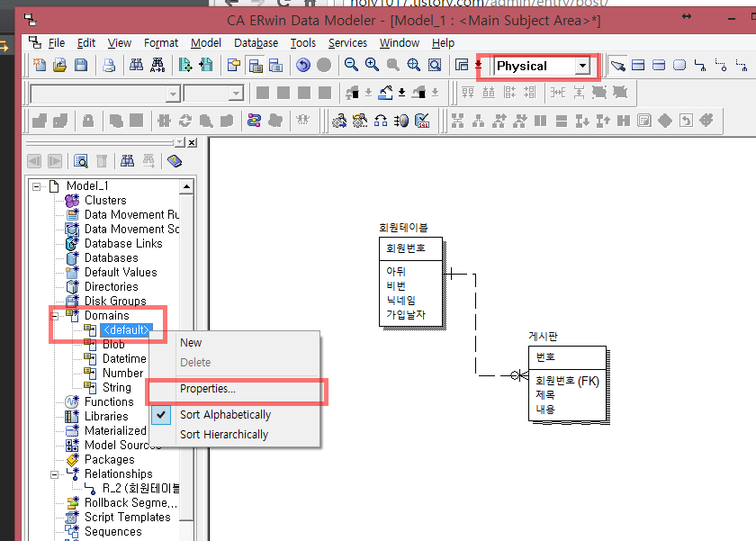Select the Clusters tree item
The width and height of the screenshot is (756, 541).
coord(105,200)
